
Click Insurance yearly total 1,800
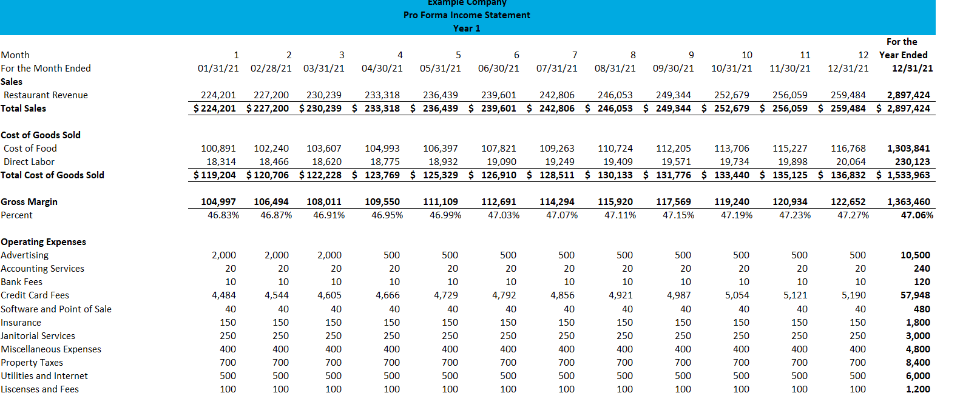click(918, 323)
